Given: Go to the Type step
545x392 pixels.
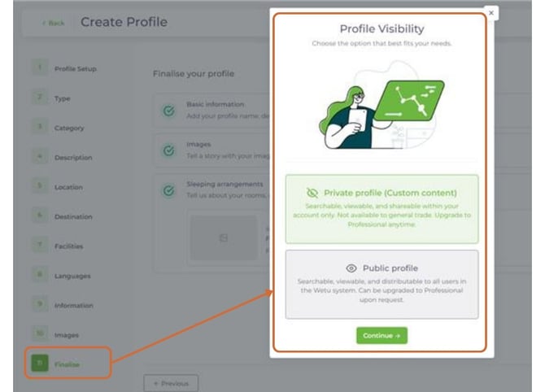Looking at the screenshot, I should [63, 98].
